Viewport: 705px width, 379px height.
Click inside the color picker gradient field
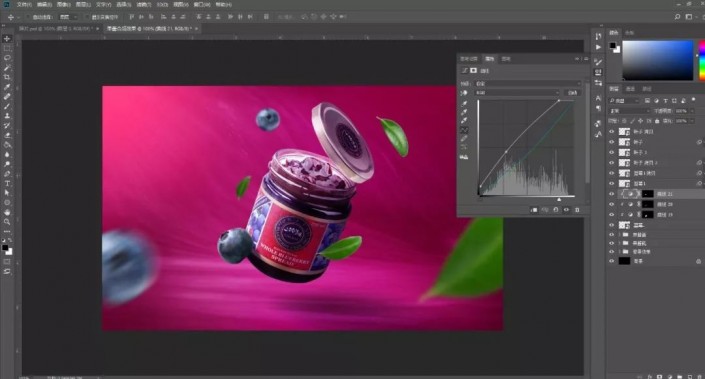pyautogui.click(x=657, y=60)
